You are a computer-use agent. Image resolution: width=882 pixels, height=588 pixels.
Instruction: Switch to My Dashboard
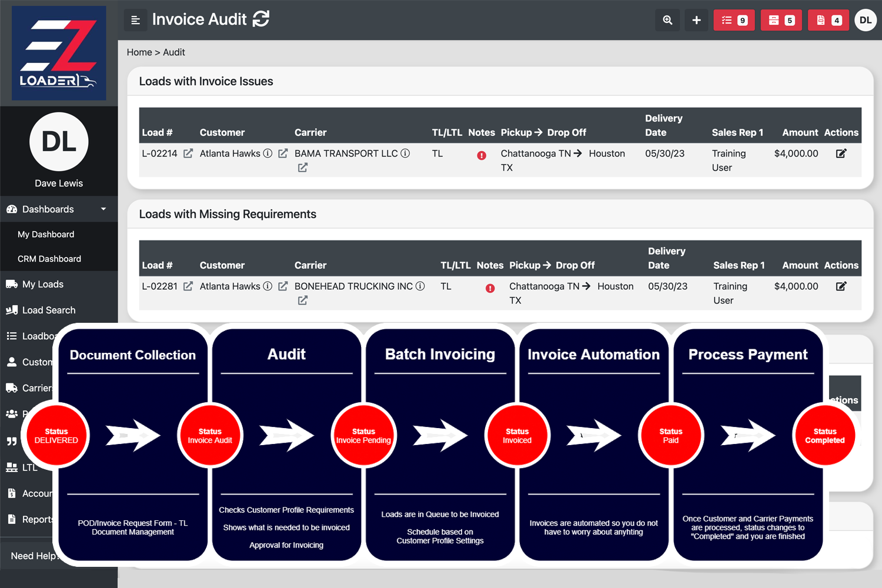[x=46, y=234]
